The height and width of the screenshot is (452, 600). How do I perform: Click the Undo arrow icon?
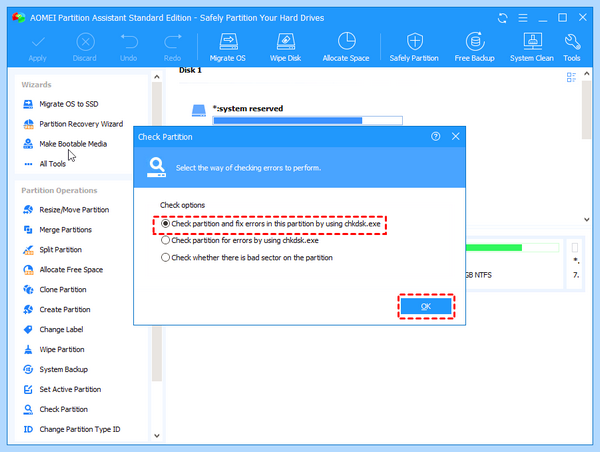point(129,41)
